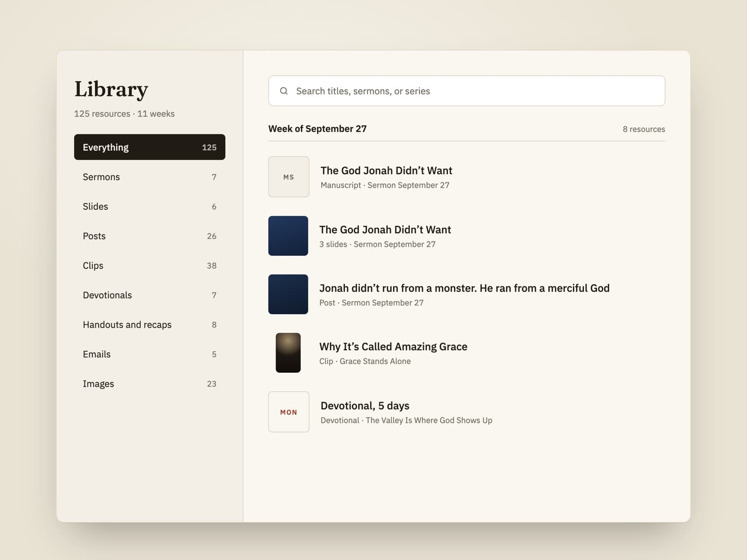The width and height of the screenshot is (747, 560).
Task: Click the 125 count beside Everything
Action: [x=209, y=147]
